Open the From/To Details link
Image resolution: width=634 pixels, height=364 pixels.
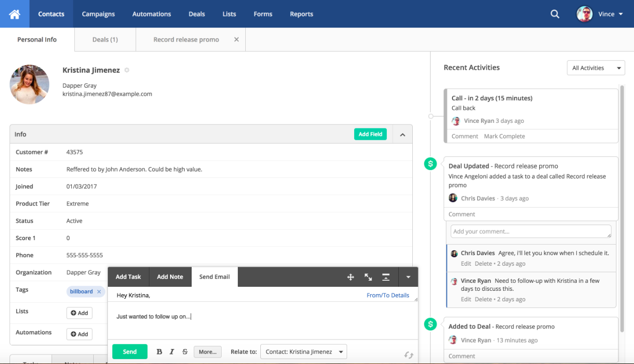click(x=388, y=295)
